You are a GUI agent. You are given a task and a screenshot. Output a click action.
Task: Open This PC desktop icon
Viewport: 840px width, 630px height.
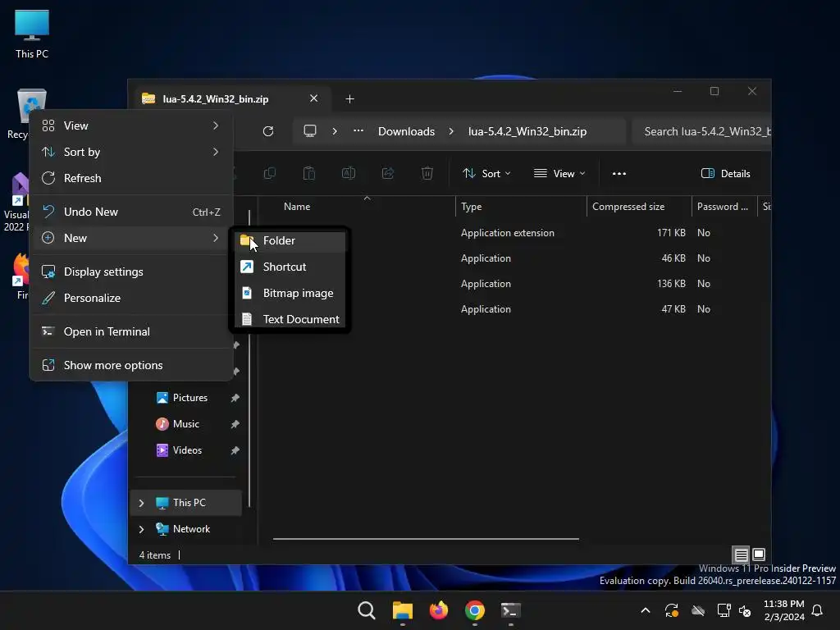pyautogui.click(x=32, y=34)
